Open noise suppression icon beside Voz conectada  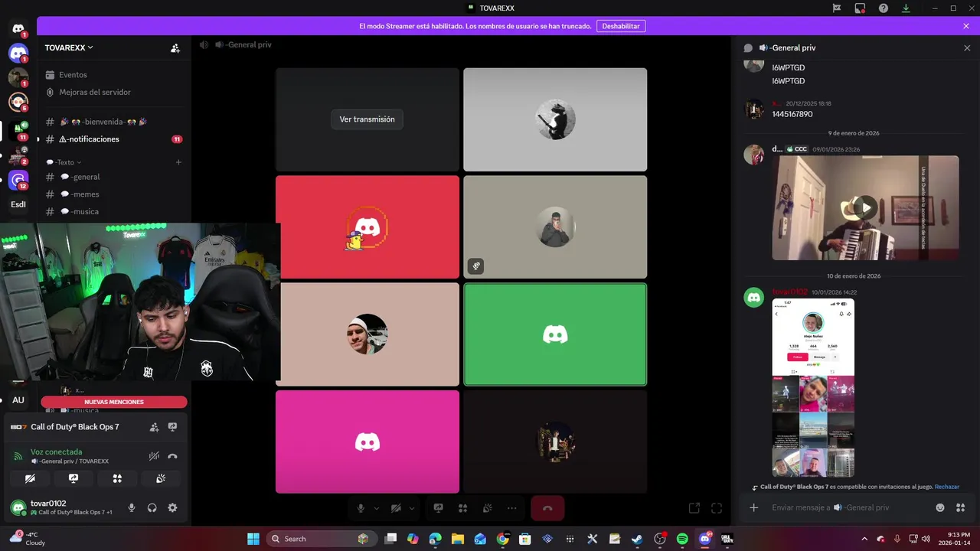coord(154,456)
